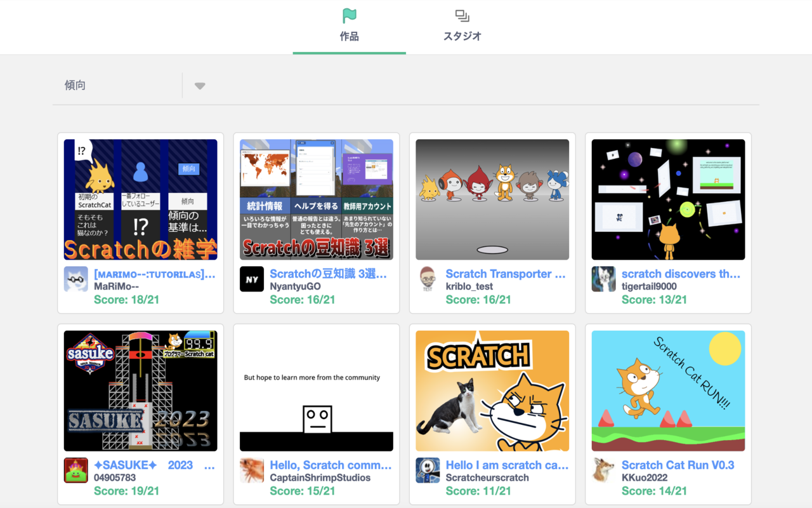Viewport: 812px width, 508px height.
Task: Open the Scratch Transporter title link
Action: coord(506,274)
